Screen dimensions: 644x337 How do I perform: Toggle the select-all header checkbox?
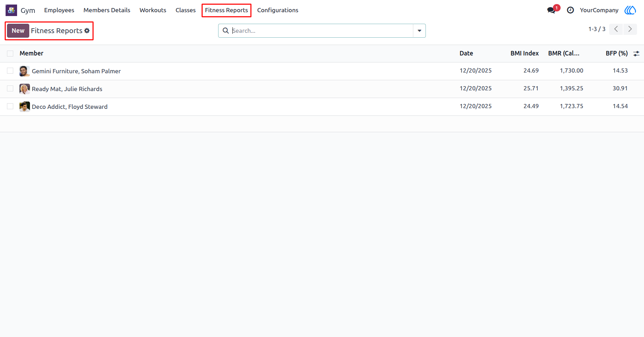10,53
